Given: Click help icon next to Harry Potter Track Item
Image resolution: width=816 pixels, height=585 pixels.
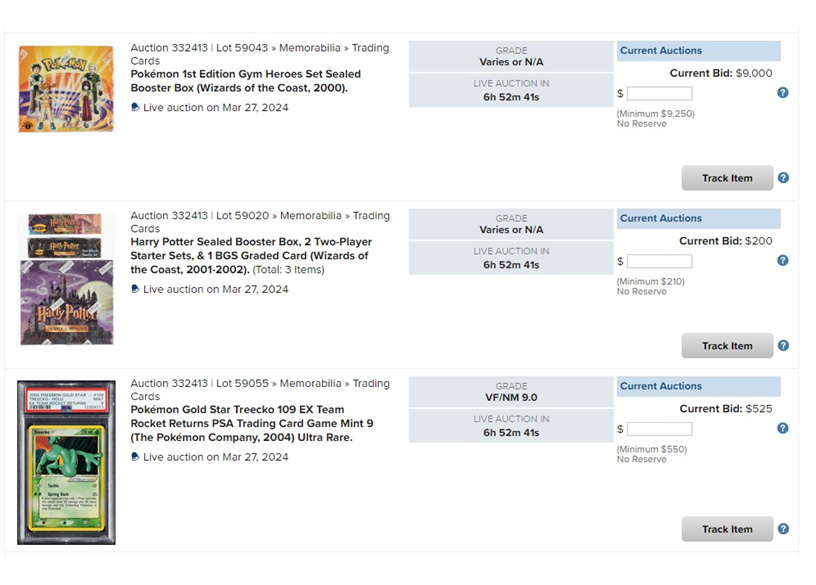Looking at the screenshot, I should pyautogui.click(x=783, y=346).
